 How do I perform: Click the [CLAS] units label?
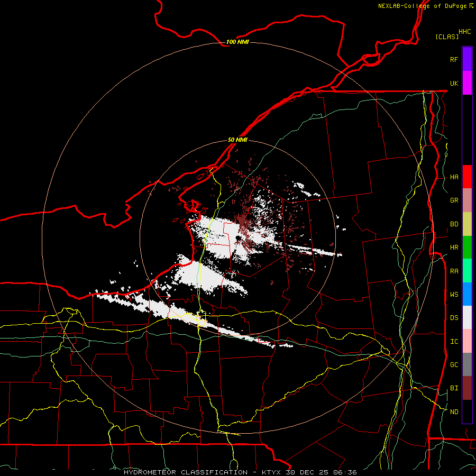tap(447, 36)
